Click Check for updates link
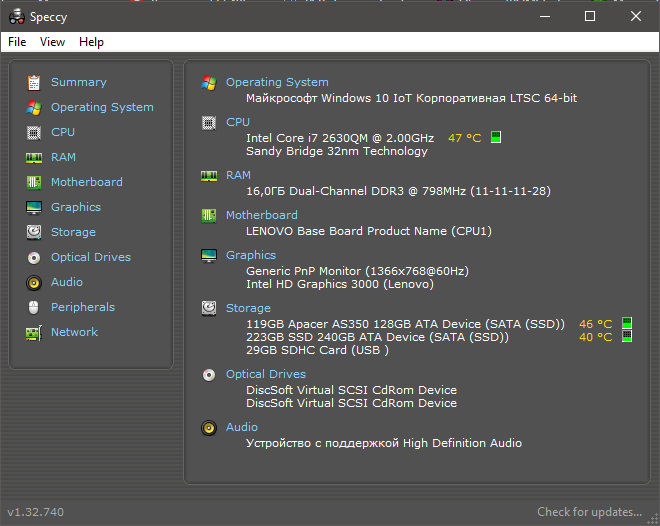 coord(589,512)
